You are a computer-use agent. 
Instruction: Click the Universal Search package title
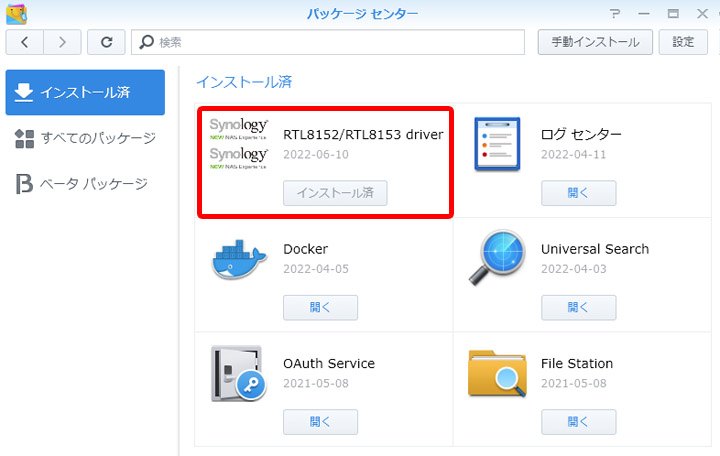click(595, 249)
